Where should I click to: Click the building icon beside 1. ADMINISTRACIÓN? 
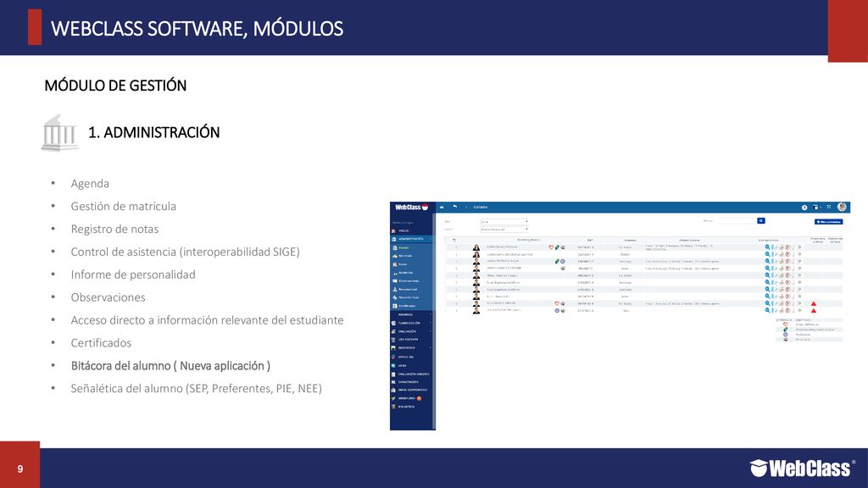pos(59,133)
